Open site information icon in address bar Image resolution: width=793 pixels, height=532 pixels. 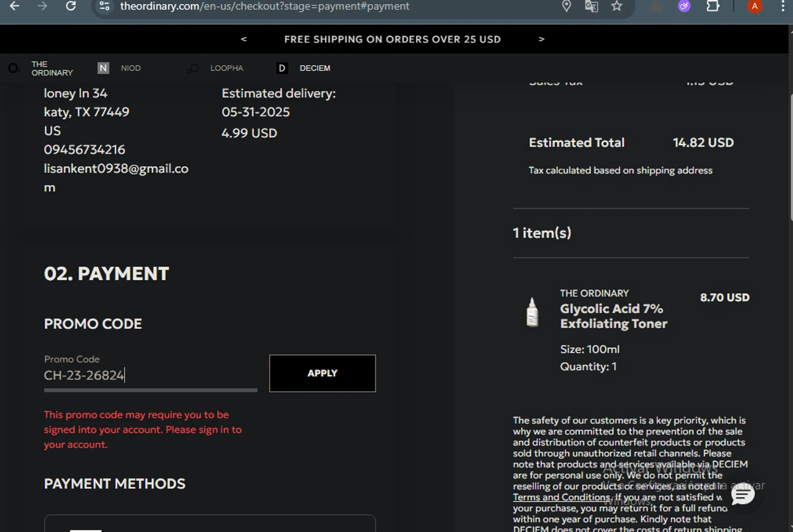[105, 6]
